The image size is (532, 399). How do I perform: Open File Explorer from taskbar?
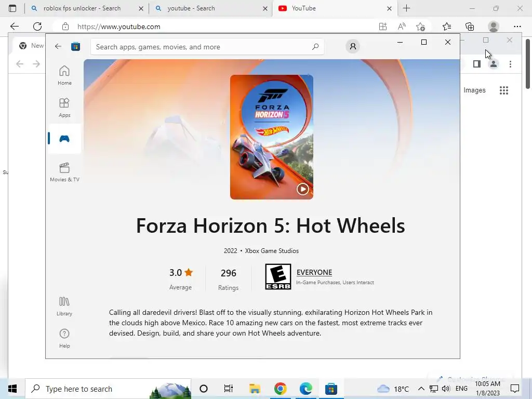point(255,389)
